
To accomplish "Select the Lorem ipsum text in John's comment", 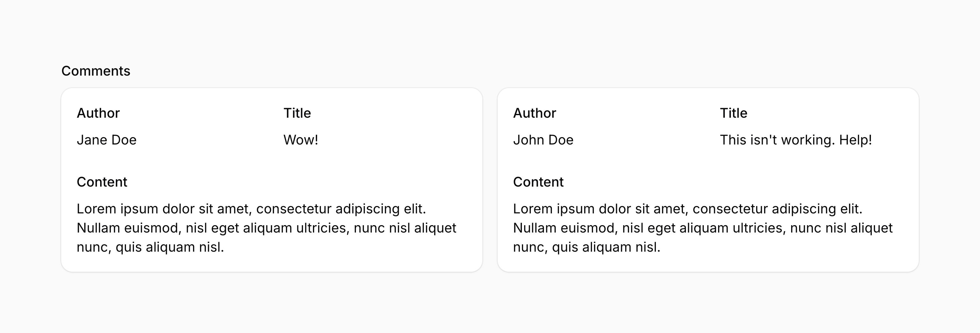I will tap(703, 228).
